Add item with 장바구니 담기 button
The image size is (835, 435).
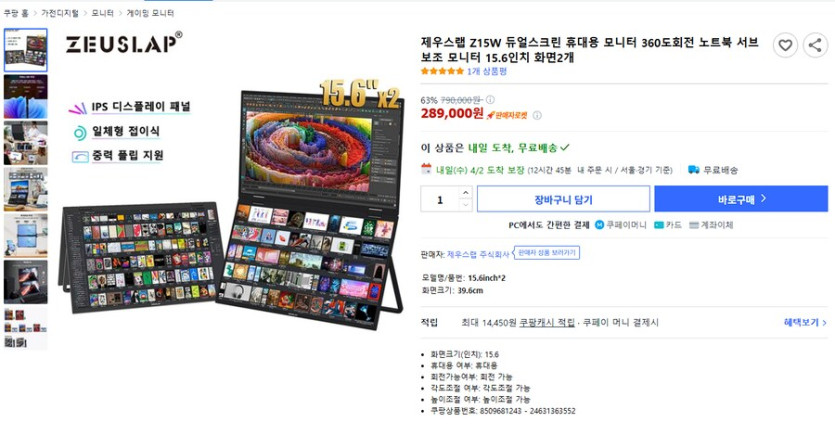[x=563, y=199]
